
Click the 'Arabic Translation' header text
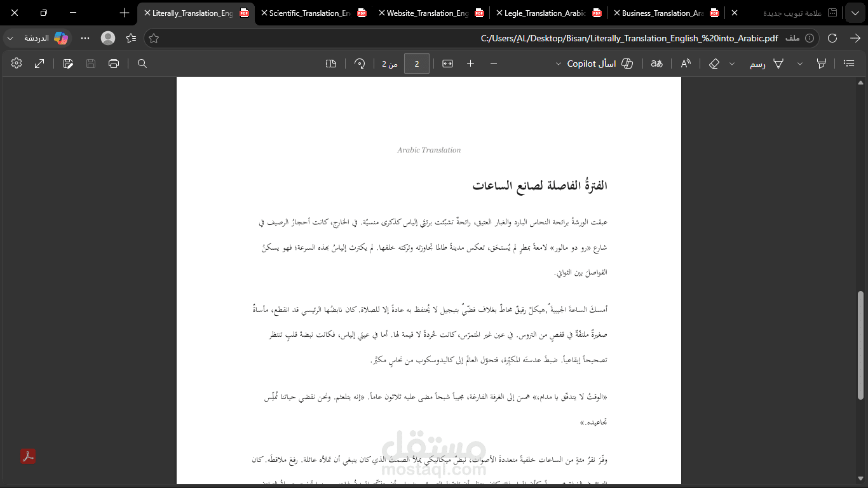click(x=429, y=150)
